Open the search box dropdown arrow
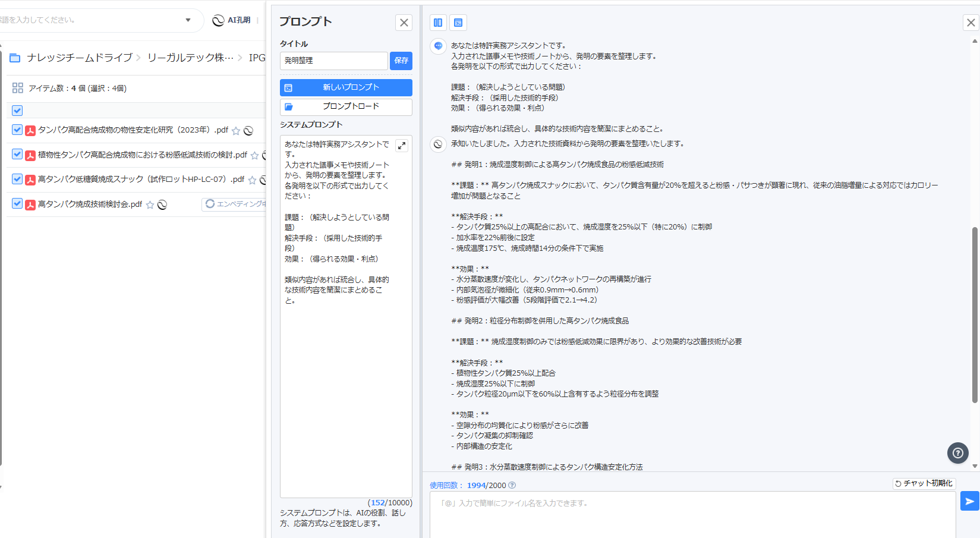This screenshot has width=980, height=538. [x=188, y=20]
